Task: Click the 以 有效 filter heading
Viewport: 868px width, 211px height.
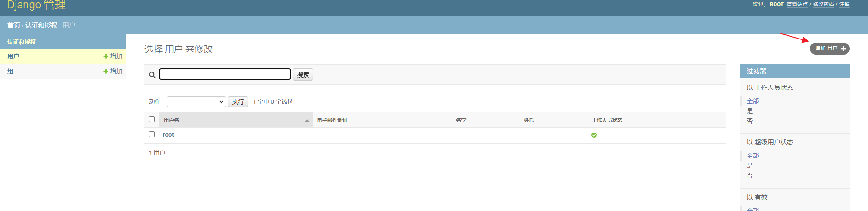Action: [x=757, y=197]
